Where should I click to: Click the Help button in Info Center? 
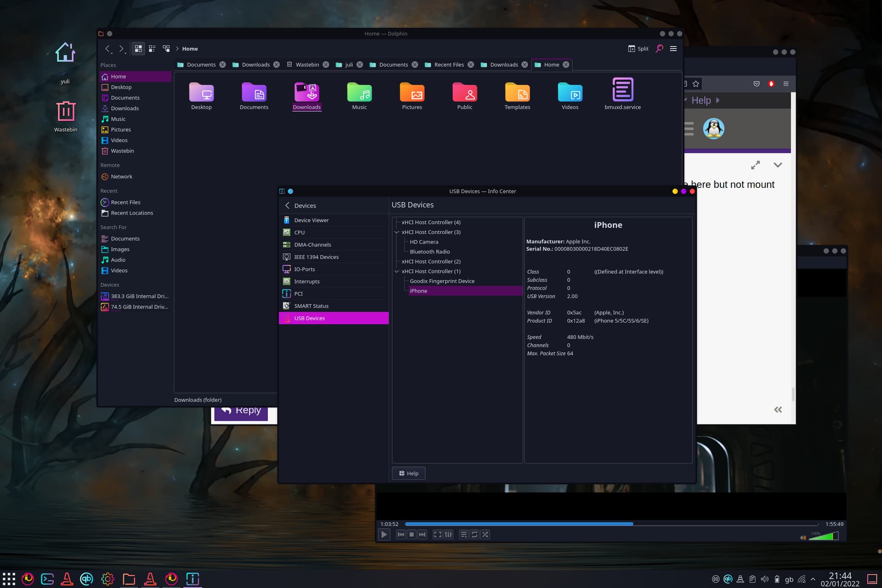tap(408, 473)
